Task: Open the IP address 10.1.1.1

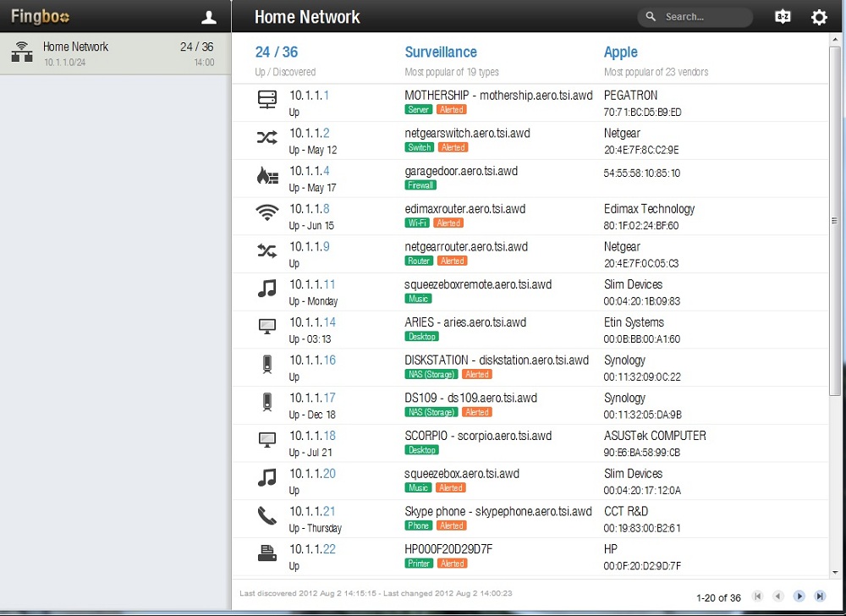Action: pos(309,96)
